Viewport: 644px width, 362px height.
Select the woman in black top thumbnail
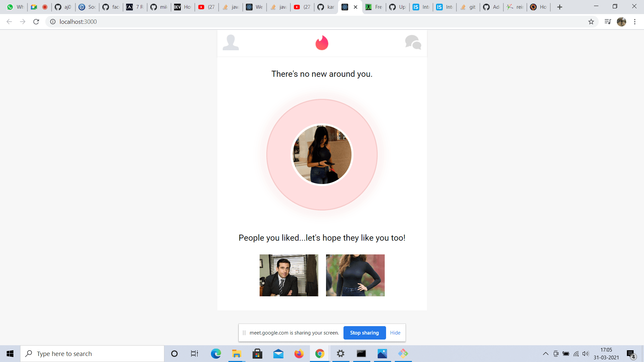tap(355, 275)
